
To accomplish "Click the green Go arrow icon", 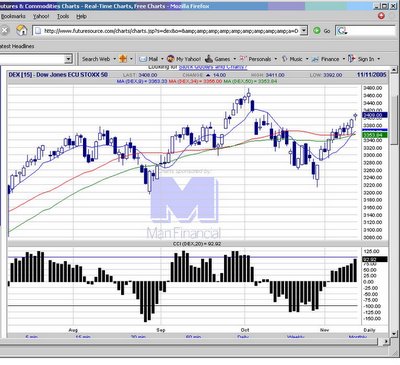I will pyautogui.click(x=317, y=31).
